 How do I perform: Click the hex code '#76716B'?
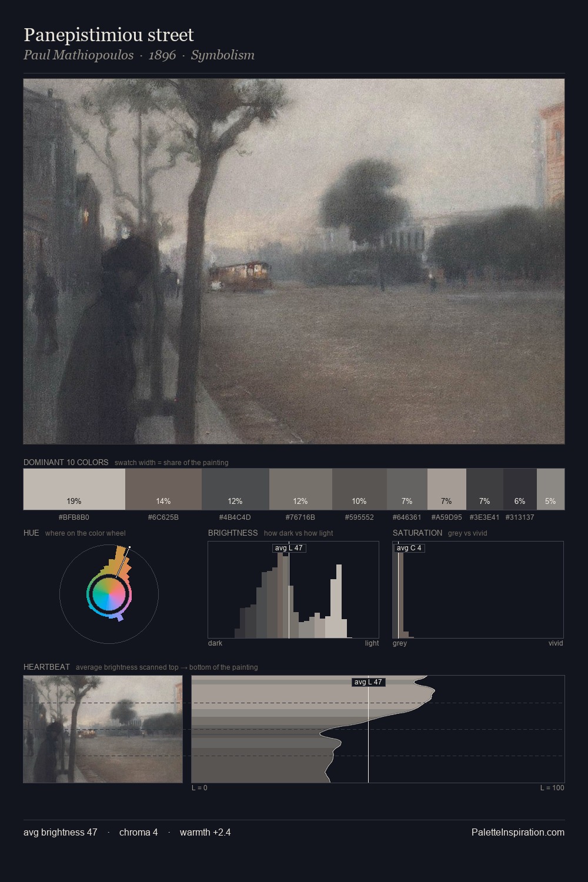point(300,517)
